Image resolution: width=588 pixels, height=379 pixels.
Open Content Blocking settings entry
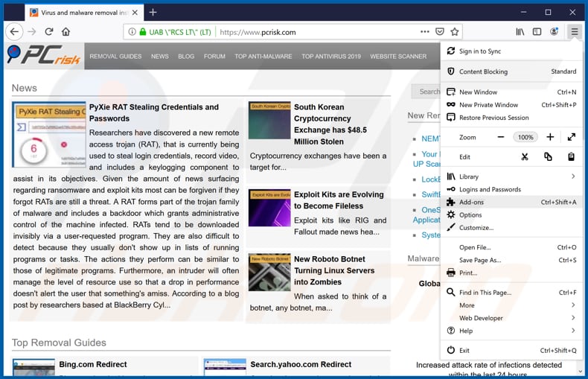coord(511,71)
